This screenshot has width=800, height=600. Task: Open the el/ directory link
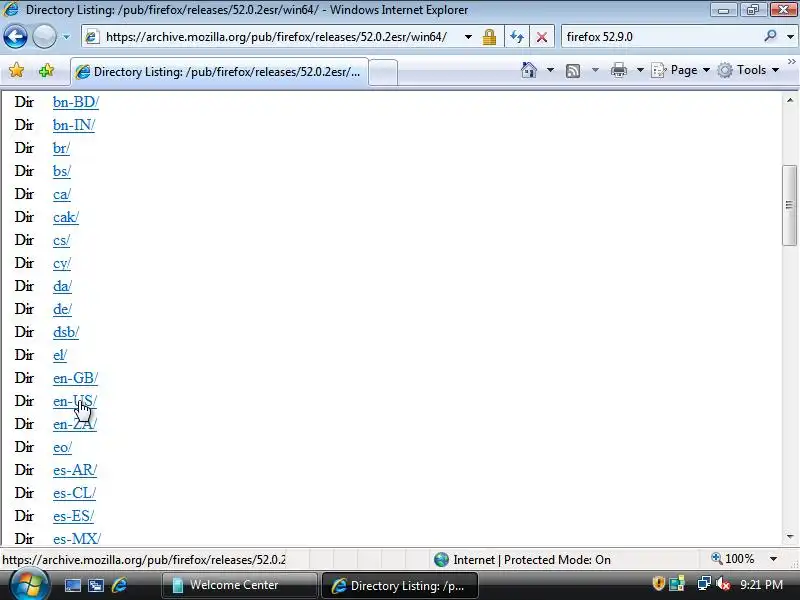point(60,355)
